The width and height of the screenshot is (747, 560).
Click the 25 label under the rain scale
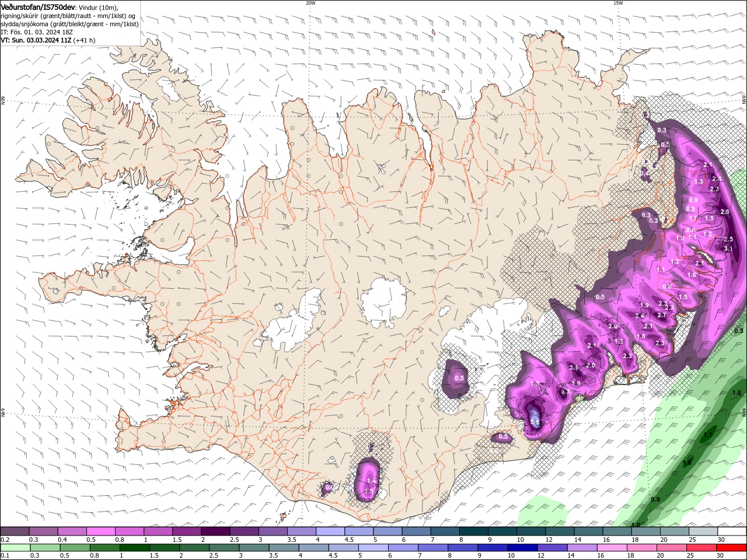click(x=690, y=556)
